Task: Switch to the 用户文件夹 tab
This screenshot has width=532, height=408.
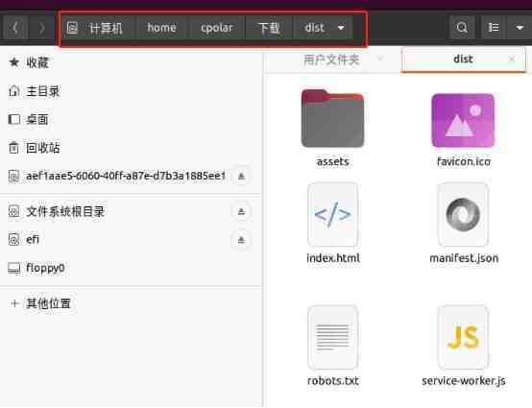Action: point(331,60)
